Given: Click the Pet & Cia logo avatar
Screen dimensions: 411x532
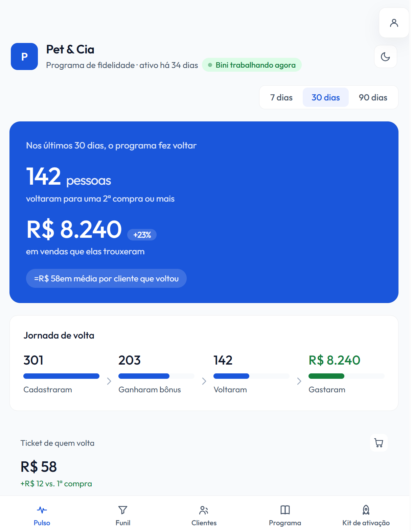Looking at the screenshot, I should (x=24, y=56).
